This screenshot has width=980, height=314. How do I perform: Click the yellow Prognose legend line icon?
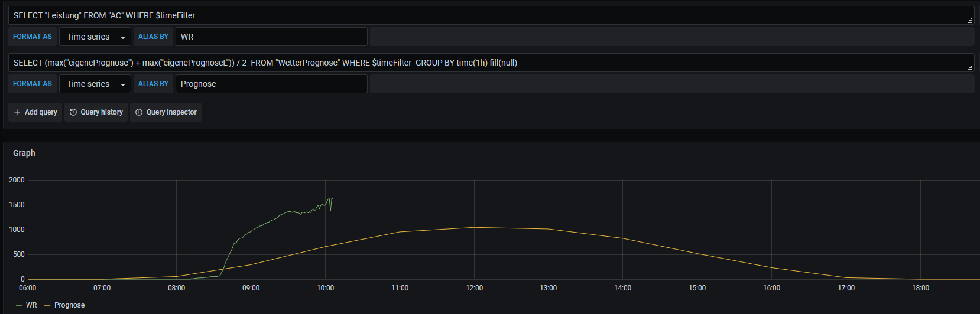click(47, 305)
